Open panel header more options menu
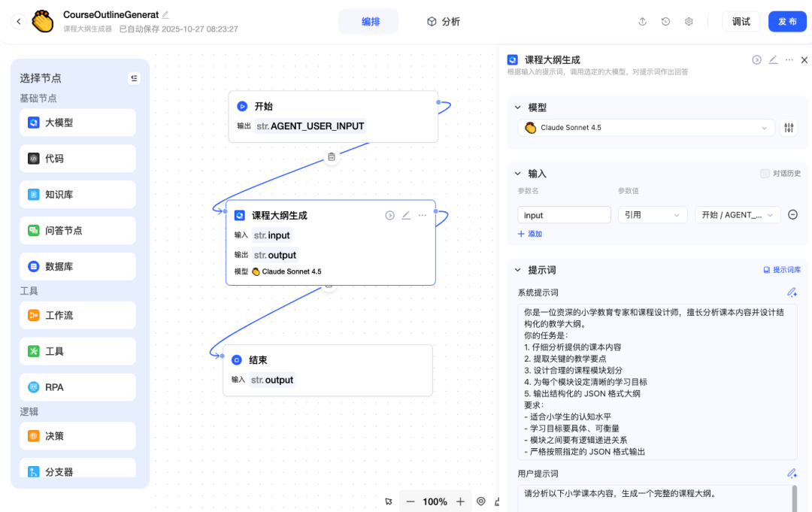The width and height of the screenshot is (812, 512). point(789,60)
